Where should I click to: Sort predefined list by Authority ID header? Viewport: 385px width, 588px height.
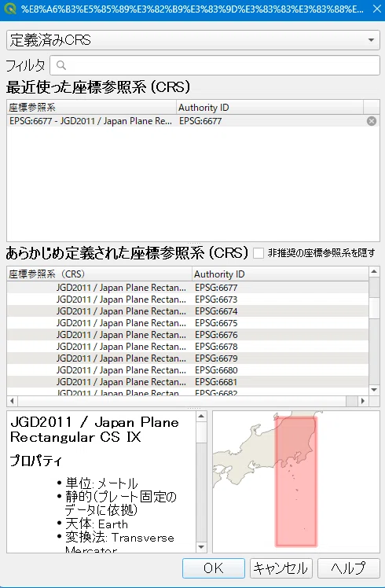pyautogui.click(x=280, y=274)
